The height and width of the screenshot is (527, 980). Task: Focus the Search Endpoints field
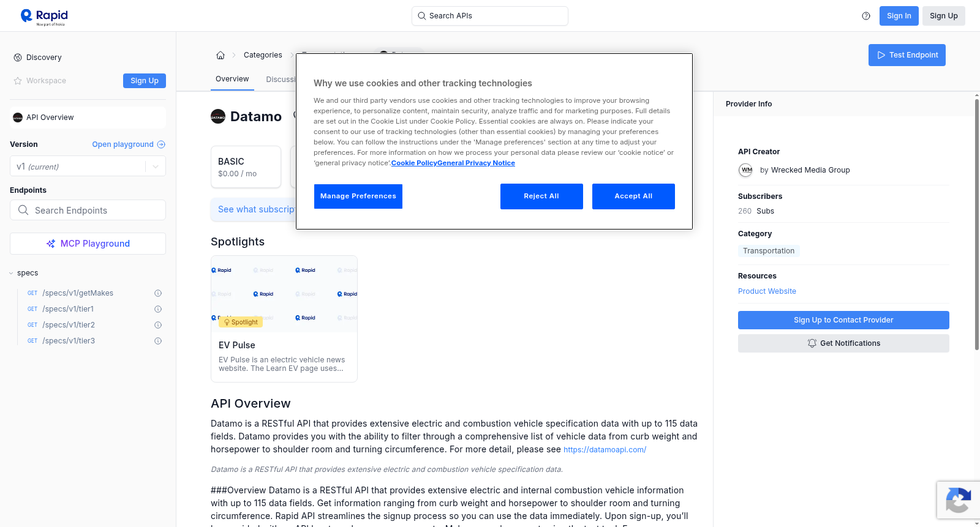(88, 210)
